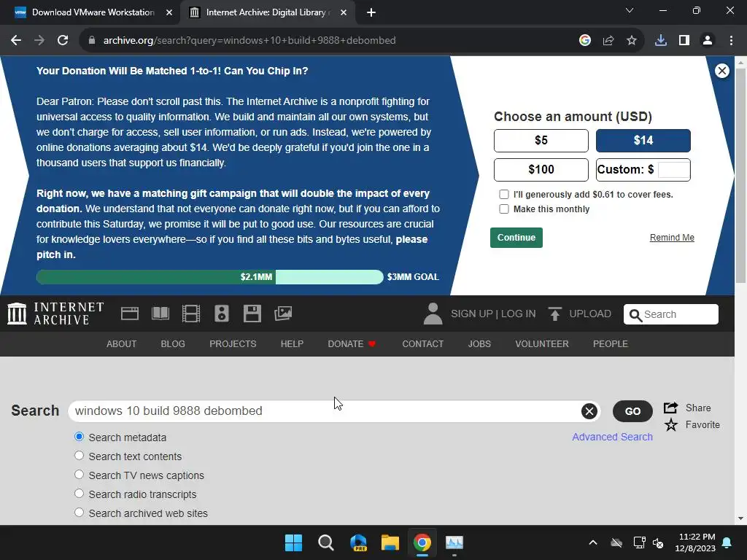
Task: Open Edge Preview from taskbar
Action: [357, 542]
